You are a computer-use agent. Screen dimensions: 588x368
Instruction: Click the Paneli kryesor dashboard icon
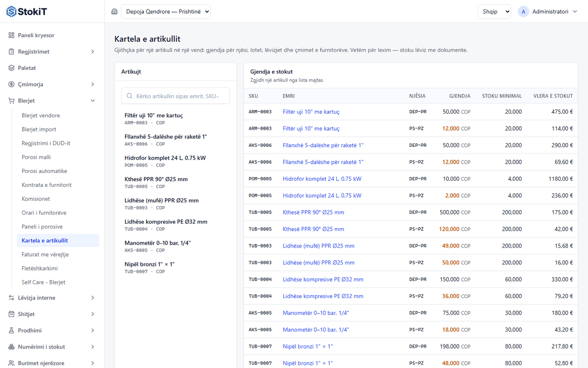pos(11,35)
